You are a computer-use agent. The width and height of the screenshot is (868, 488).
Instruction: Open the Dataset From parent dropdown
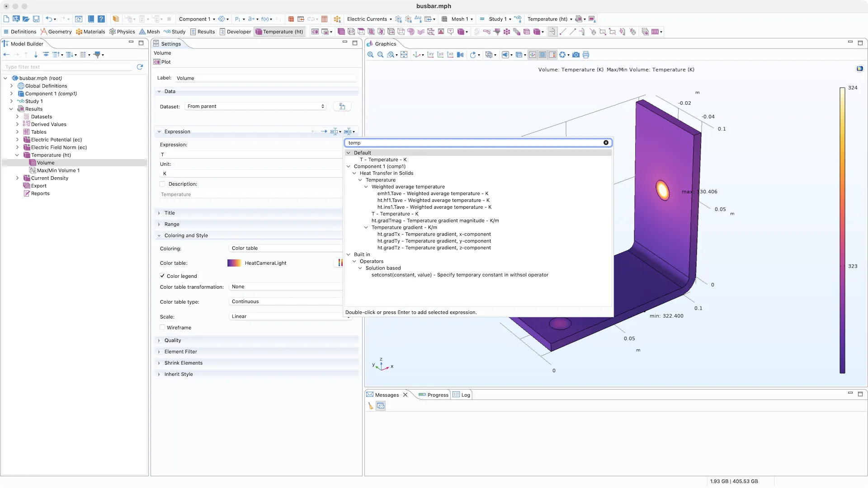[x=256, y=106]
